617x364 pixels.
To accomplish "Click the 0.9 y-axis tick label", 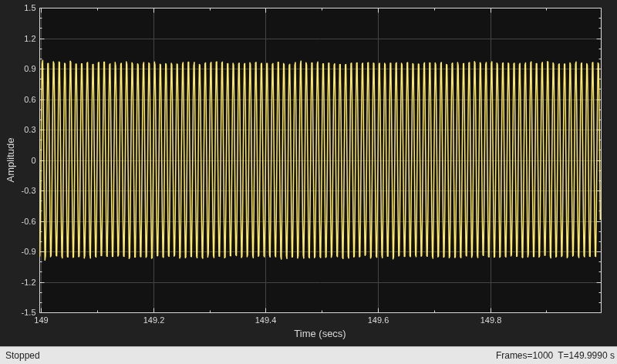I will (30, 69).
